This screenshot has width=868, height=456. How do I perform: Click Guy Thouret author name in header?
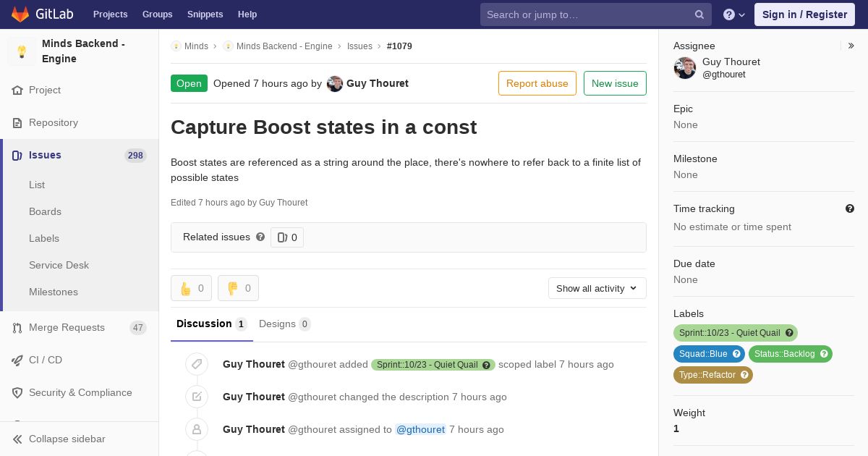pyautogui.click(x=378, y=83)
